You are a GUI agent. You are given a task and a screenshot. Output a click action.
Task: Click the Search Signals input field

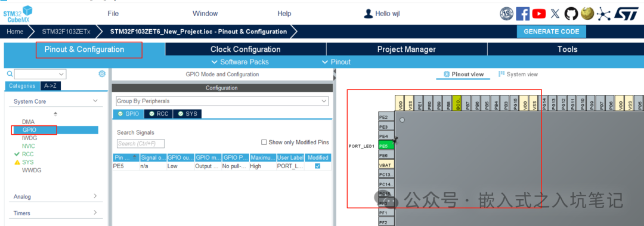[x=141, y=143]
